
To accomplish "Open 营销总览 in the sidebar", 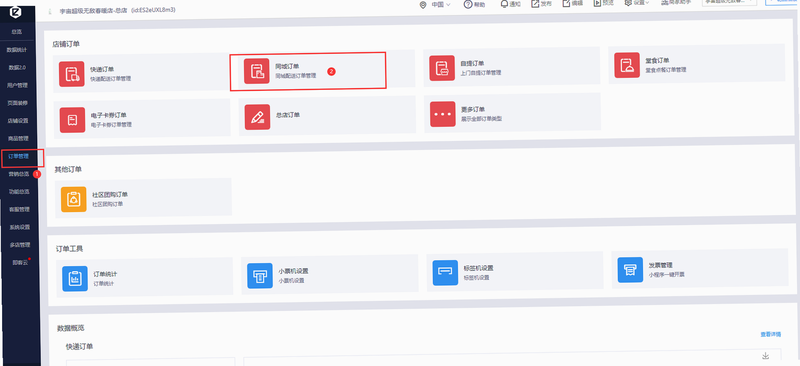I will tap(19, 174).
